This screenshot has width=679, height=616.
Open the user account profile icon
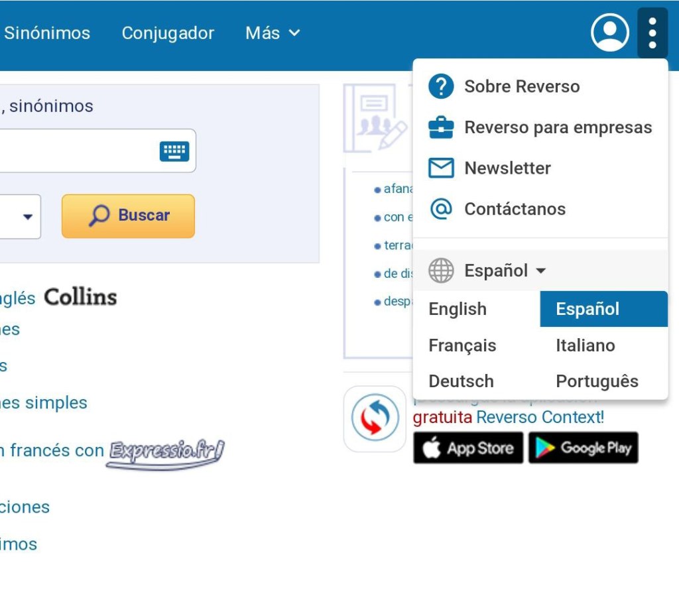point(609,32)
